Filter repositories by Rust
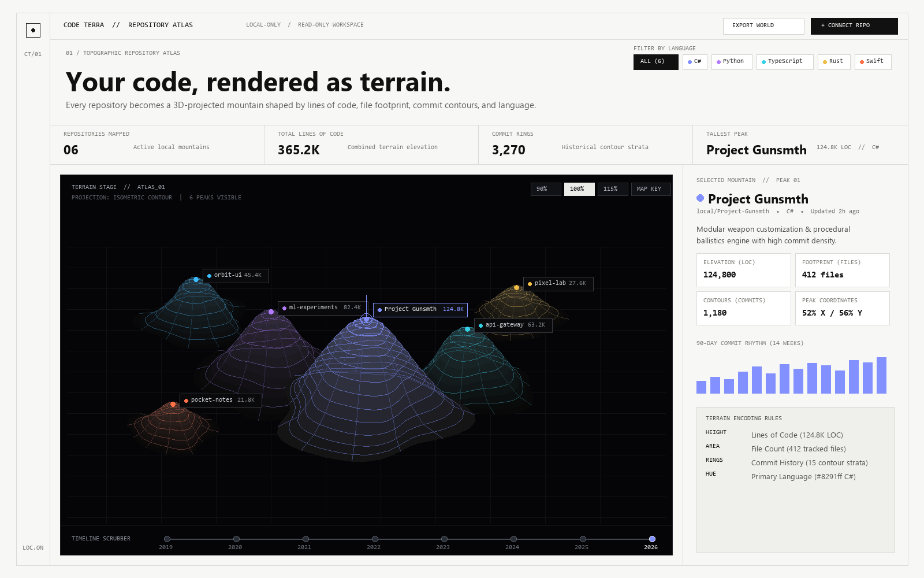The height and width of the screenshot is (578, 924). (834, 62)
